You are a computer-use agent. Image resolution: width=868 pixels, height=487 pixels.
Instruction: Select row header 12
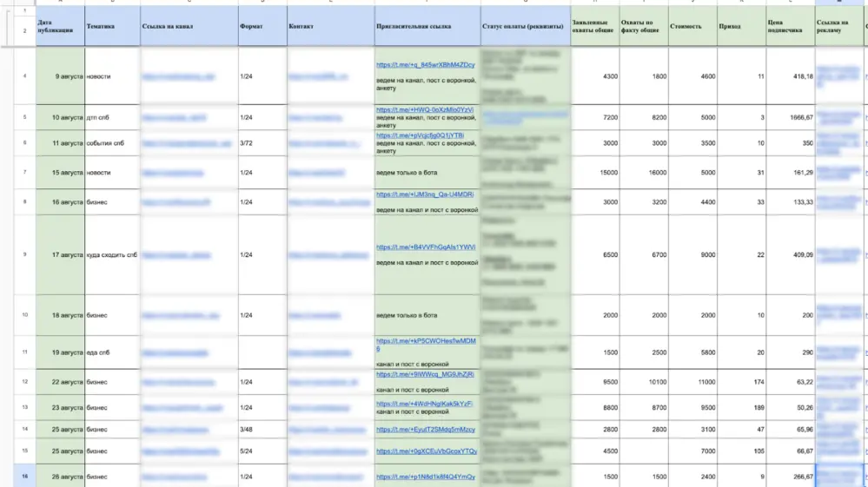(x=24, y=381)
